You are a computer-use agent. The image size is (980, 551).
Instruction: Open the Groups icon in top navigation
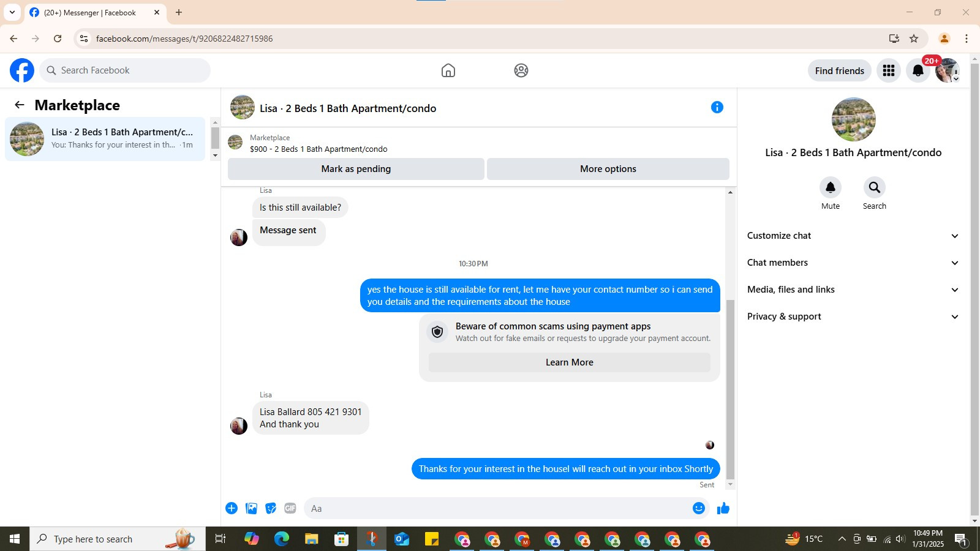tap(521, 70)
